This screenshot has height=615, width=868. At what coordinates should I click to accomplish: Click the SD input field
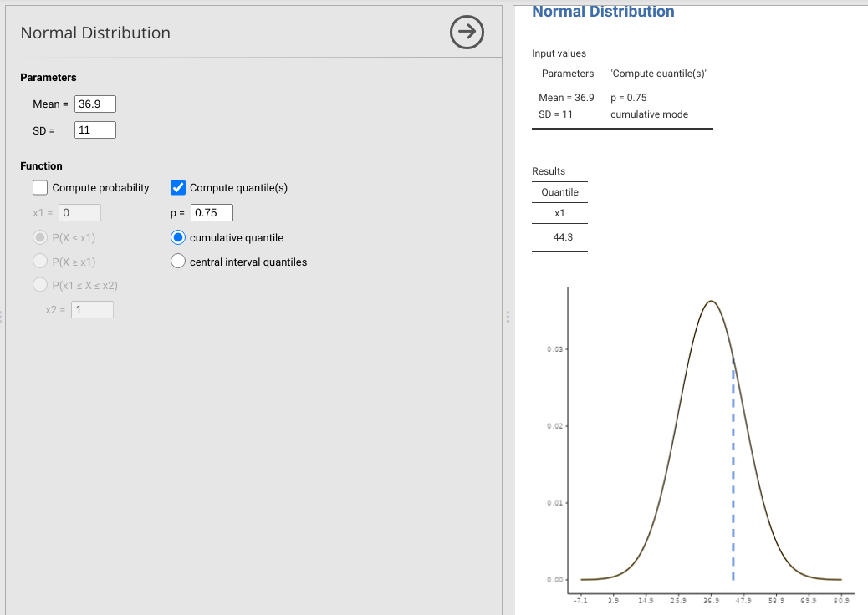pyautogui.click(x=95, y=130)
